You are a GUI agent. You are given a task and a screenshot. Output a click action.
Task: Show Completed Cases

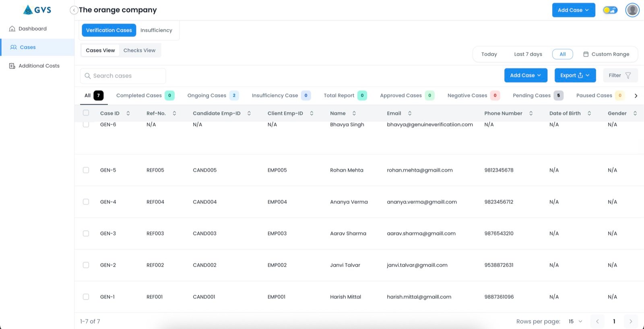tap(145, 95)
